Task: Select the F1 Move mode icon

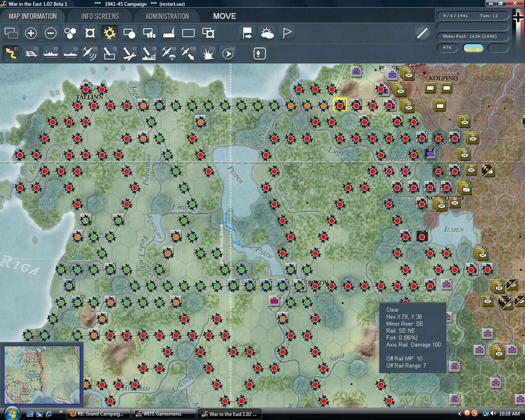Action: 11,53
